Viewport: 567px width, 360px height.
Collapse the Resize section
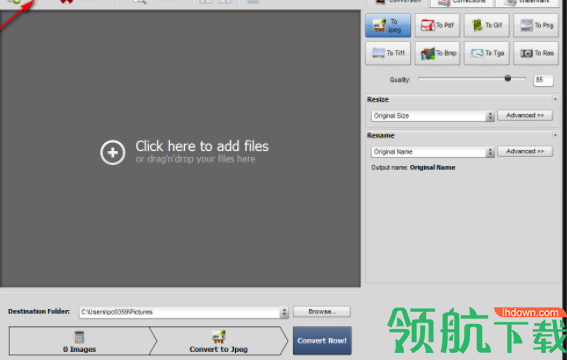555,99
